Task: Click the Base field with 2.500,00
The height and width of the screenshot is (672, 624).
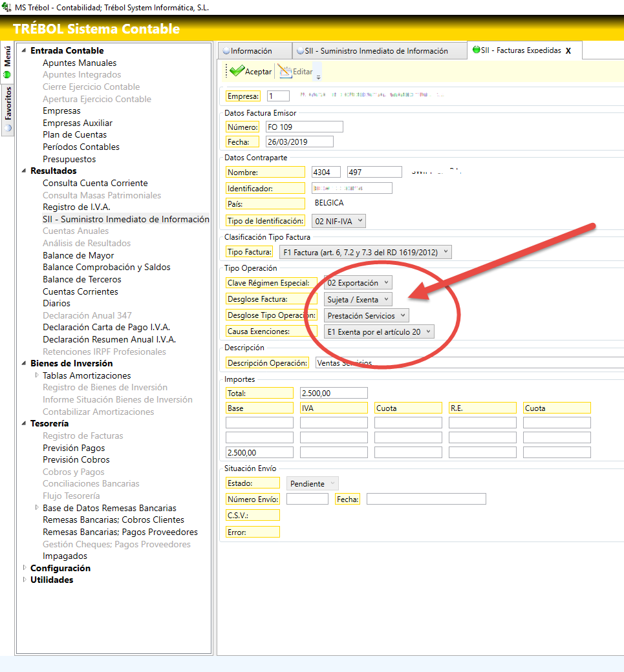Action: pyautogui.click(x=259, y=452)
